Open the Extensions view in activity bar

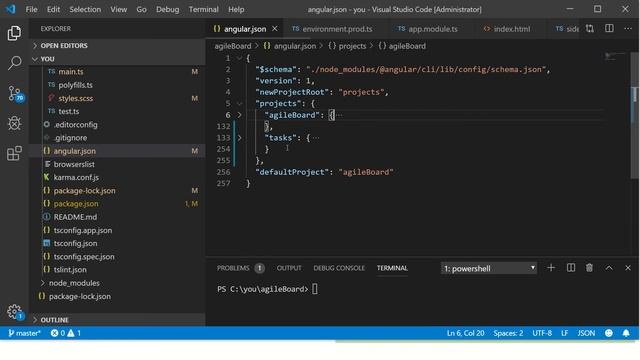pos(14,153)
